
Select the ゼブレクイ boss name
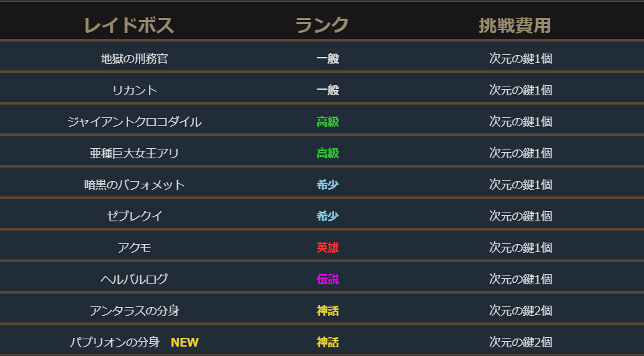click(x=134, y=216)
